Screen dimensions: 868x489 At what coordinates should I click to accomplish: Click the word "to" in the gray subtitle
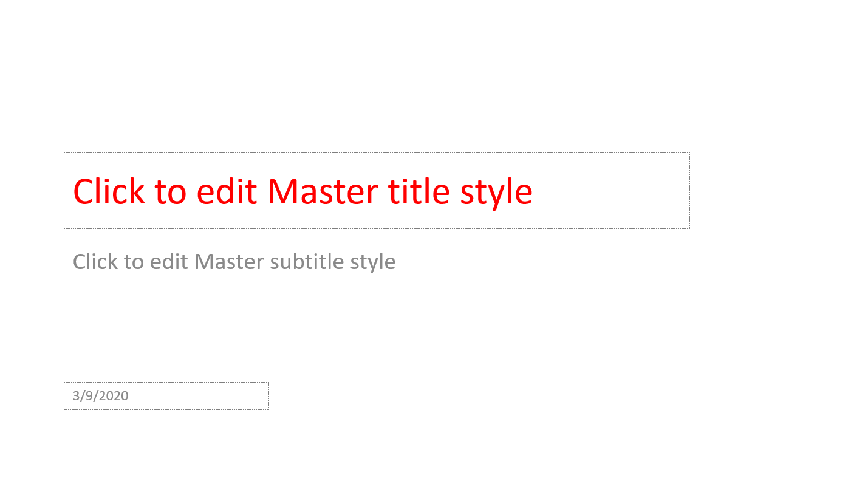[134, 262]
